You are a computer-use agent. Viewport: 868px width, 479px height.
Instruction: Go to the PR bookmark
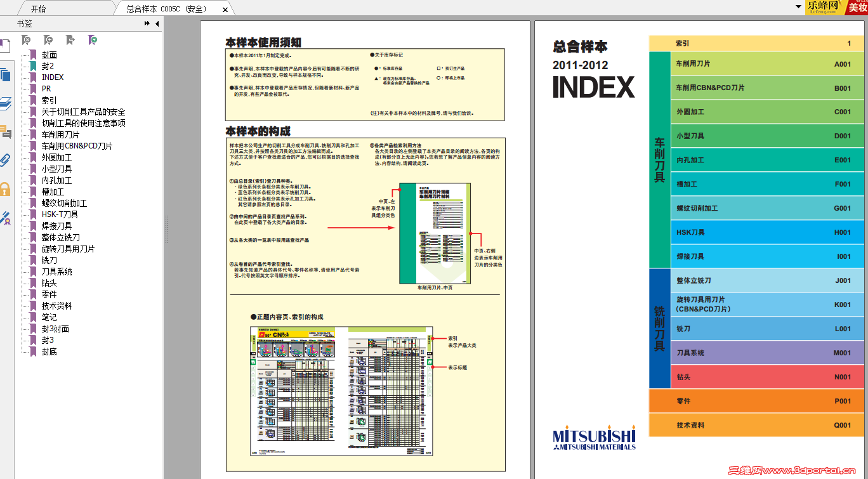(x=46, y=89)
